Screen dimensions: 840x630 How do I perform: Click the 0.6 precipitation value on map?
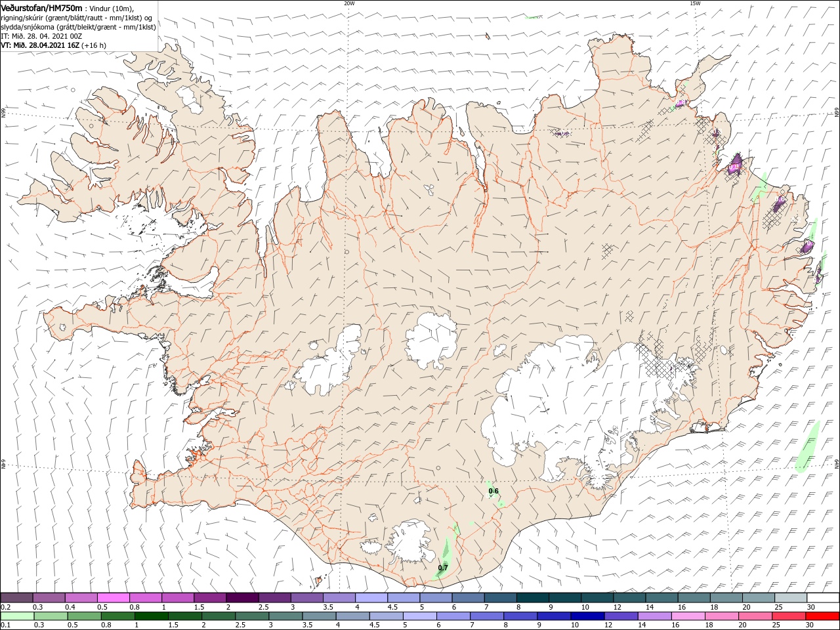click(493, 491)
